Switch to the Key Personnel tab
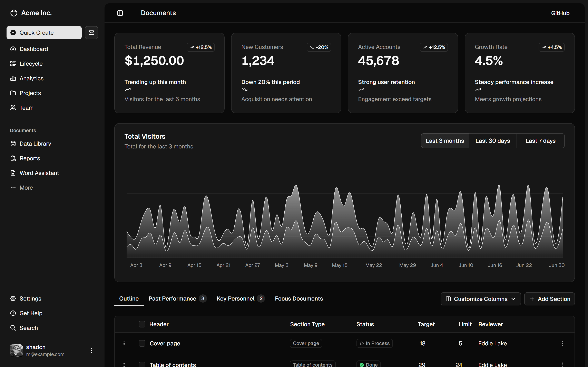The width and height of the screenshot is (588, 367). (235, 298)
